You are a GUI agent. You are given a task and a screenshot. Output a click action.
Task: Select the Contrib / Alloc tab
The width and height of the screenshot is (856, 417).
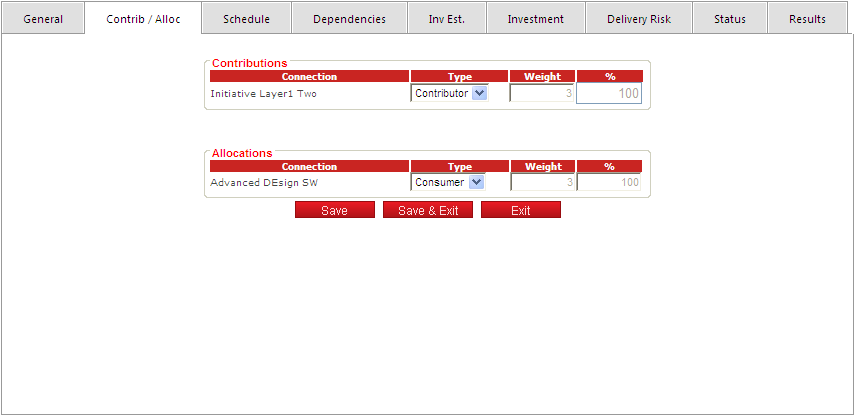(143, 19)
